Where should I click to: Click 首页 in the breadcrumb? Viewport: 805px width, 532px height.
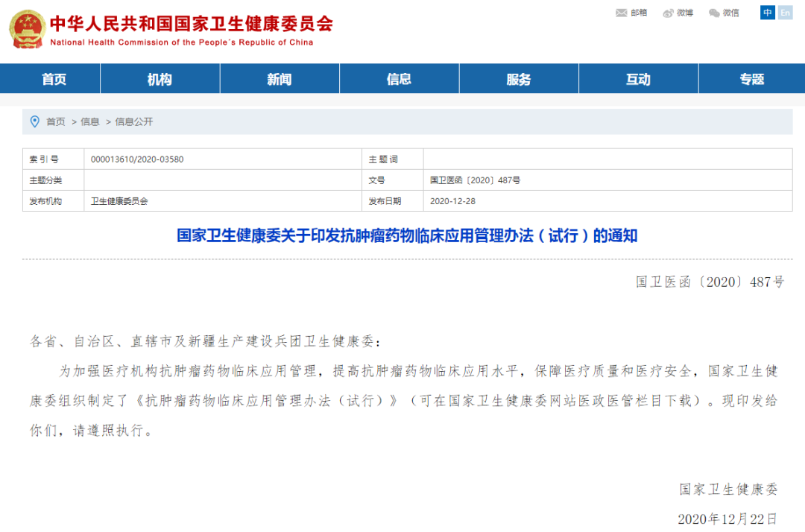tap(56, 121)
